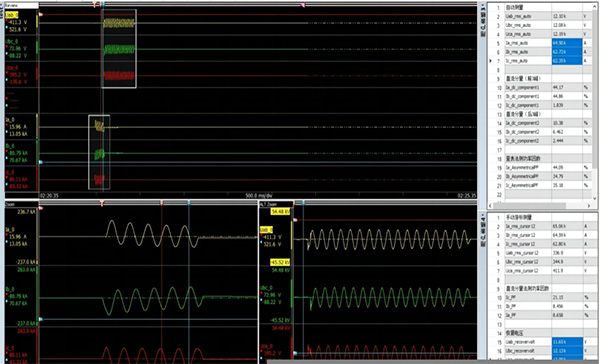The height and width of the screenshot is (364, 600).
Task: Select the Ib_rms_auto value cell
Action: pos(567,52)
